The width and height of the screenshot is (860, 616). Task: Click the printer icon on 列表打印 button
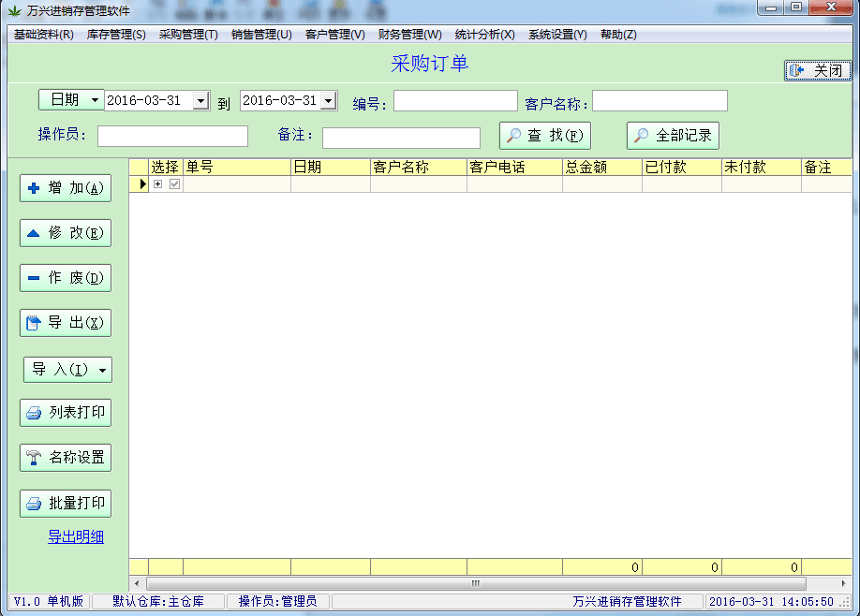(x=35, y=413)
